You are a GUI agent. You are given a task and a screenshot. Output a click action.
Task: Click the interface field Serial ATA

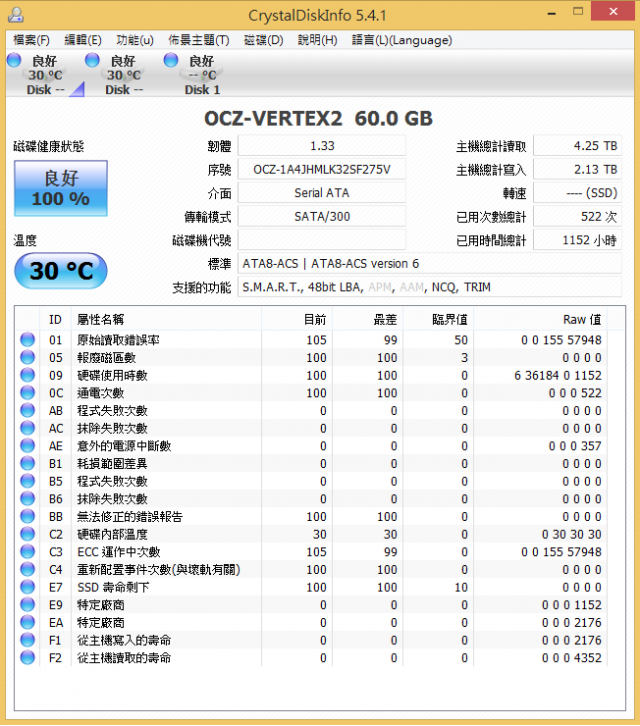click(x=322, y=193)
